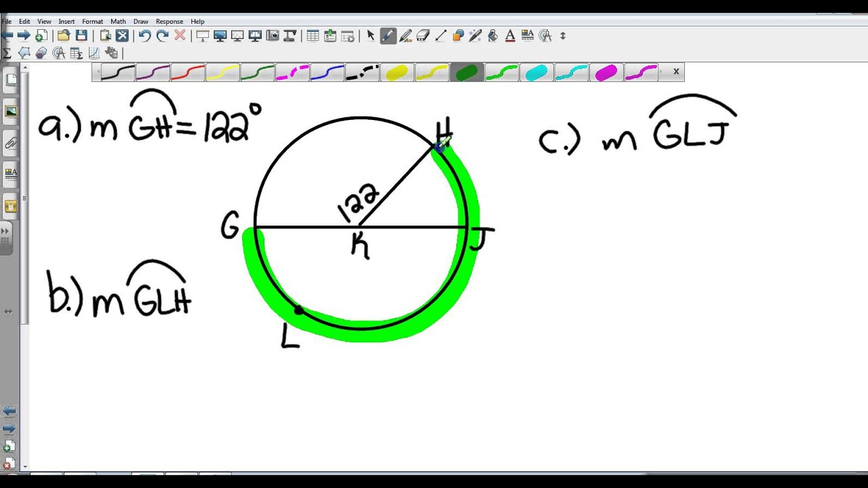Select the Eraser tool
Viewport: 868px width, 488px height.
click(x=423, y=36)
